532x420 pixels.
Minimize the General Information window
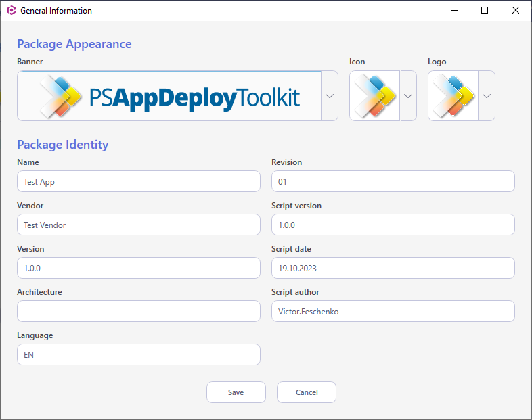(454, 11)
